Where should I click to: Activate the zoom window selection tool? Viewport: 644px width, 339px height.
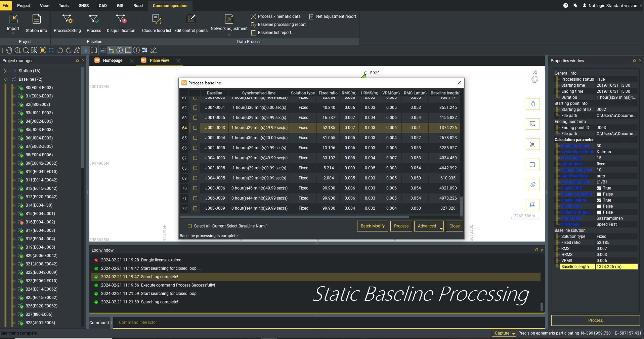[34, 50]
